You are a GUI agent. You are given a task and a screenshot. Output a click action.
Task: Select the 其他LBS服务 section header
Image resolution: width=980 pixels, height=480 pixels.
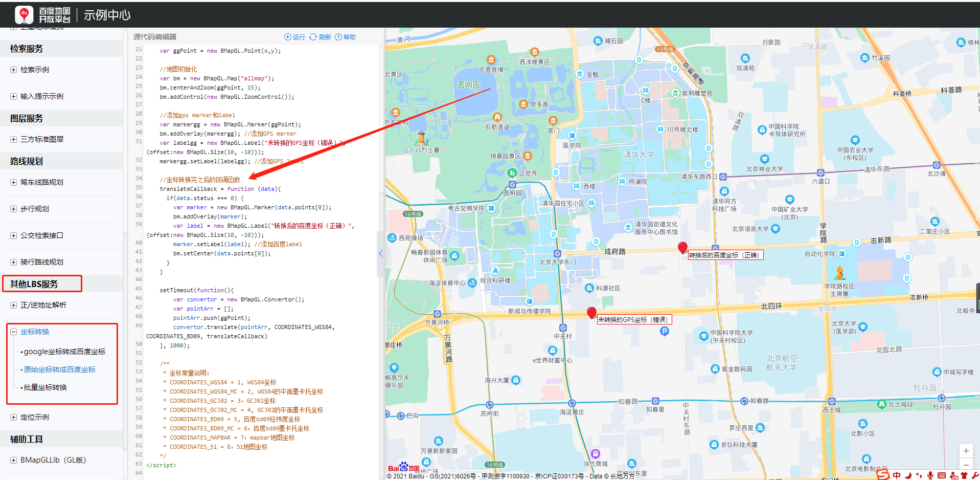point(34,284)
